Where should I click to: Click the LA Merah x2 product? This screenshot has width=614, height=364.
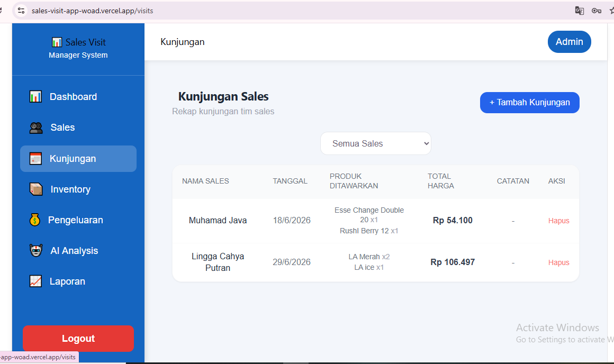369,257
